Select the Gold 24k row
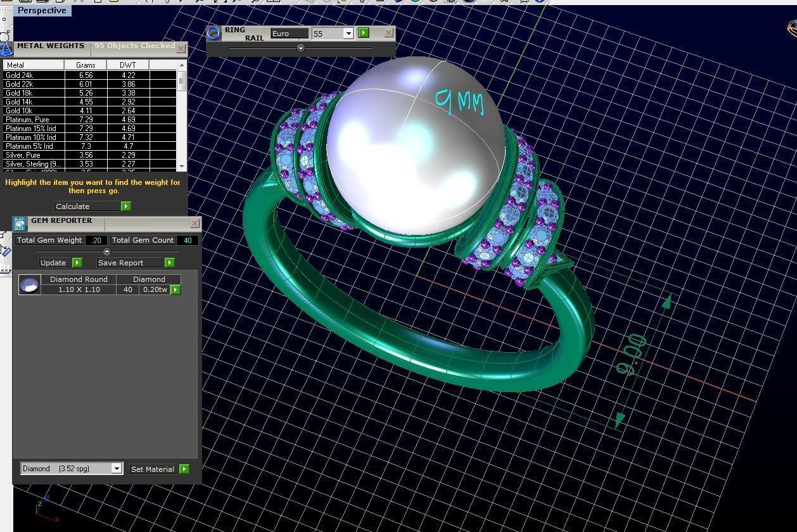Viewport: 797px width, 532px height. point(89,75)
